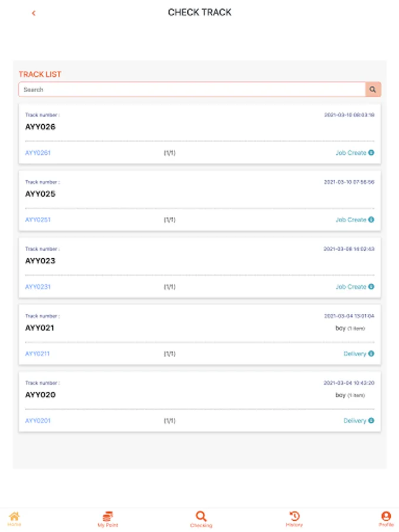Tap info icon beside AYY020 Delivery
Viewport: 399px width, 532px height.
371,421
